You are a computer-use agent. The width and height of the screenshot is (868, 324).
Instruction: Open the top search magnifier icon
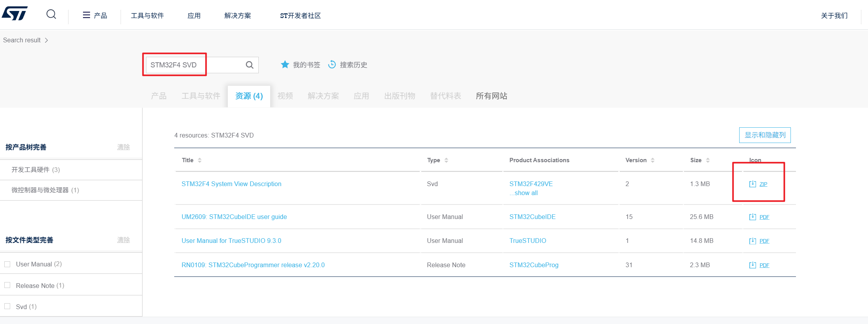(x=51, y=14)
